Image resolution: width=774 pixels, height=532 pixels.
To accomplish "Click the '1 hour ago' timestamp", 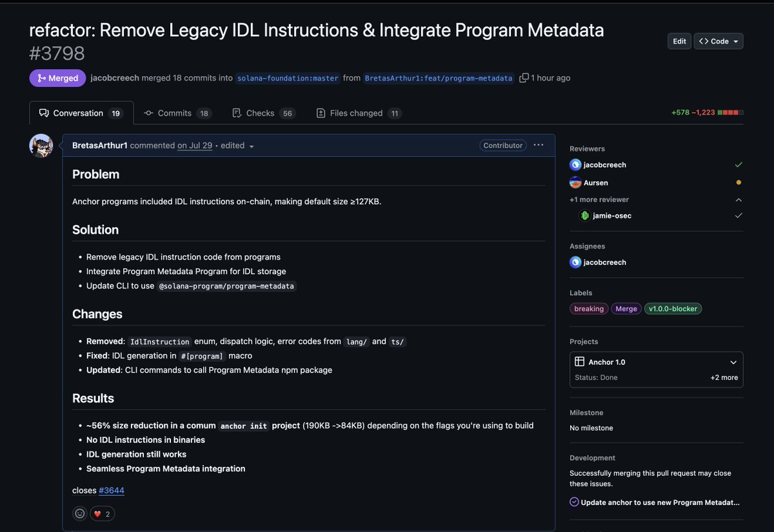I will coord(550,78).
